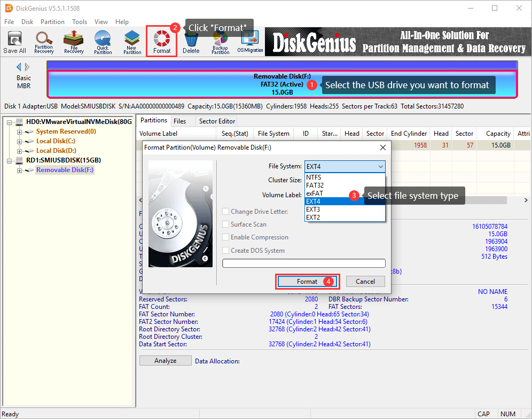The image size is (532, 419).
Task: Toggle the Enable Compression checkbox
Action: [x=225, y=237]
